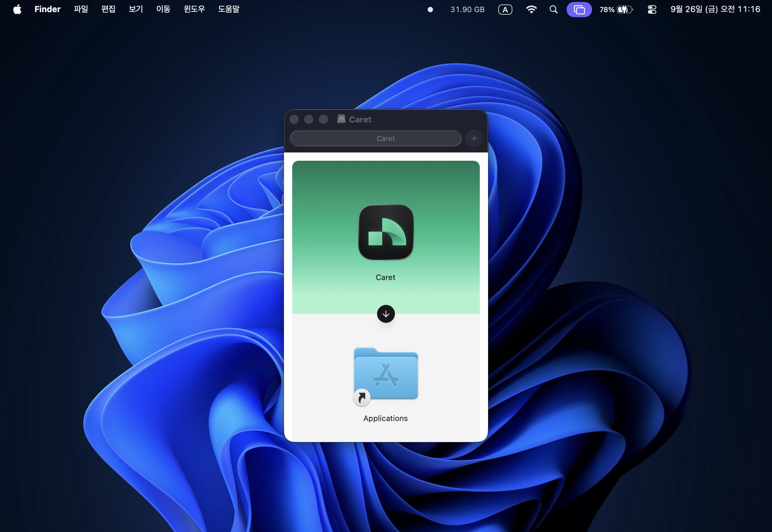
Task: Click the purple screen mirroring icon
Action: pos(579,9)
